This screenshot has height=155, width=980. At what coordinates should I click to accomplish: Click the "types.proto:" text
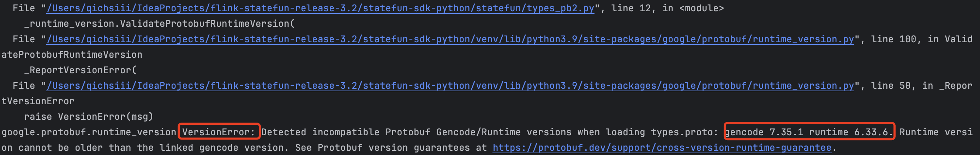click(x=685, y=132)
